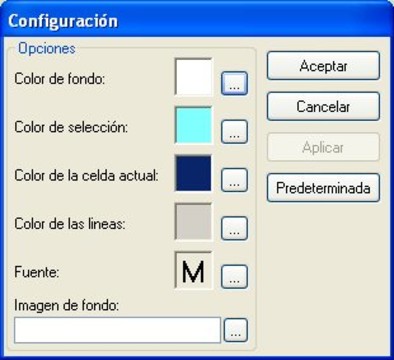Click the Opciones group label
This screenshot has height=360, width=394.
tap(47, 49)
